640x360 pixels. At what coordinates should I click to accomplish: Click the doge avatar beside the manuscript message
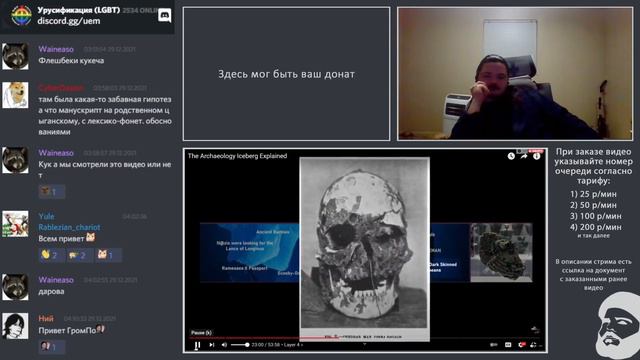(16, 95)
